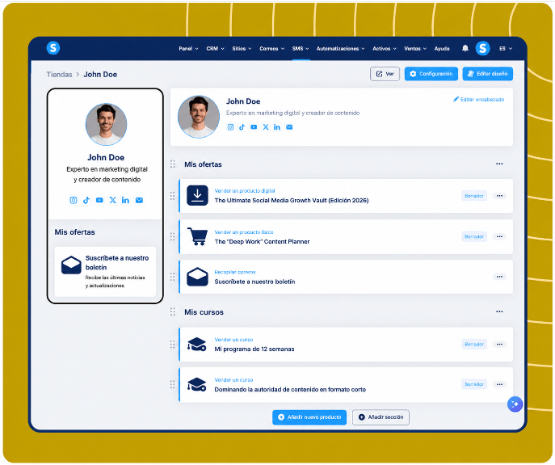Grab drag handle of Content Planner row
555x465 pixels.
click(172, 236)
